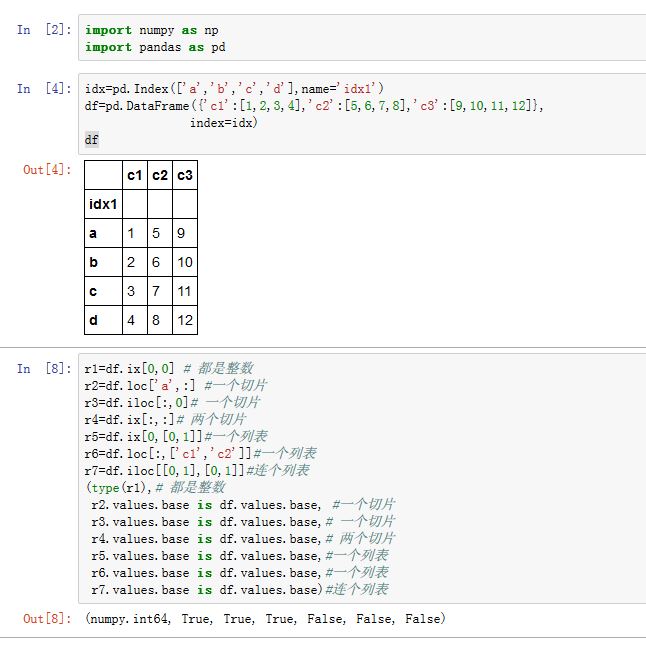Image resolution: width=646 pixels, height=652 pixels.
Task: Click the highlighted df at end of cell 4
Action: click(x=92, y=140)
